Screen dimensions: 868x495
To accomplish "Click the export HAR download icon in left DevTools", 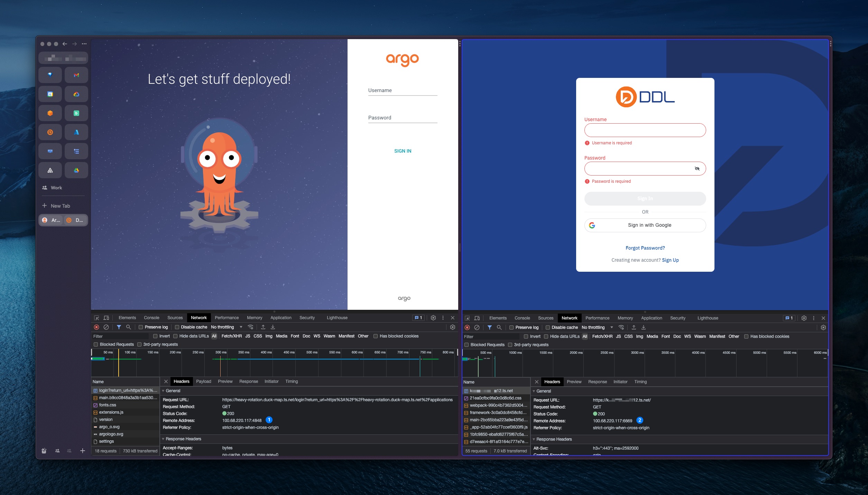I will click(273, 327).
